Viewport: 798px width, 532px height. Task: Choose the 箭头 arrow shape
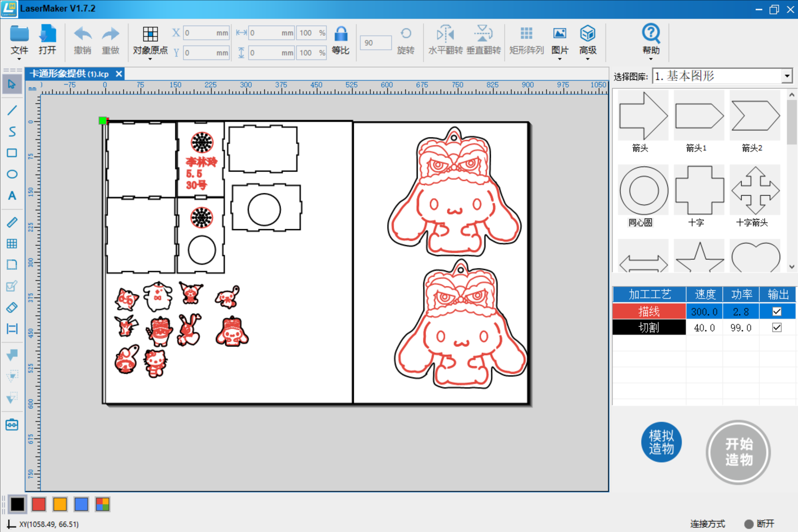[x=643, y=116]
